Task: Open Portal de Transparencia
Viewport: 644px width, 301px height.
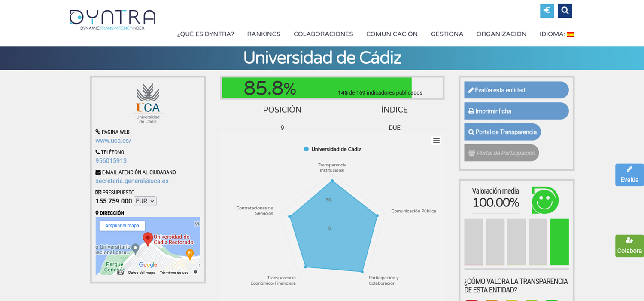Action: click(502, 132)
